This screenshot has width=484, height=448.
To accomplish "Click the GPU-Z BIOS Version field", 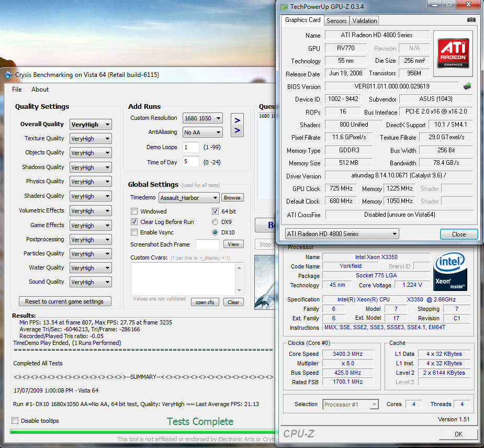I will coord(392,86).
